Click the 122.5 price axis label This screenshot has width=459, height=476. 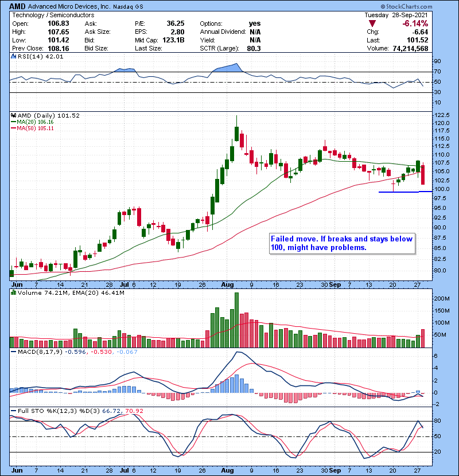tap(442, 115)
